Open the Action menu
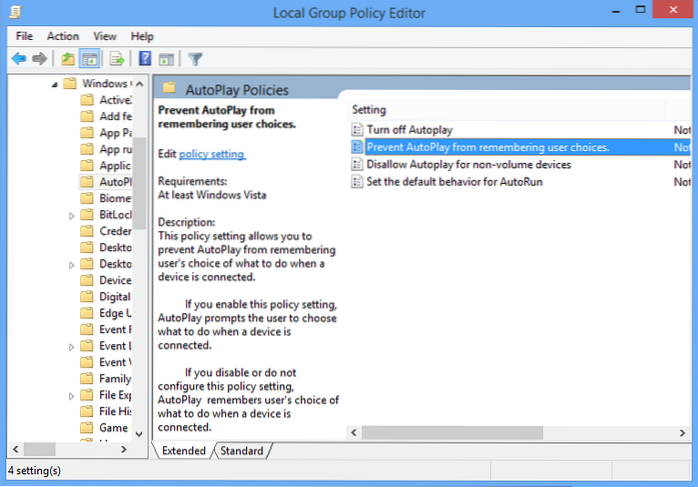698x487 pixels. point(63,36)
